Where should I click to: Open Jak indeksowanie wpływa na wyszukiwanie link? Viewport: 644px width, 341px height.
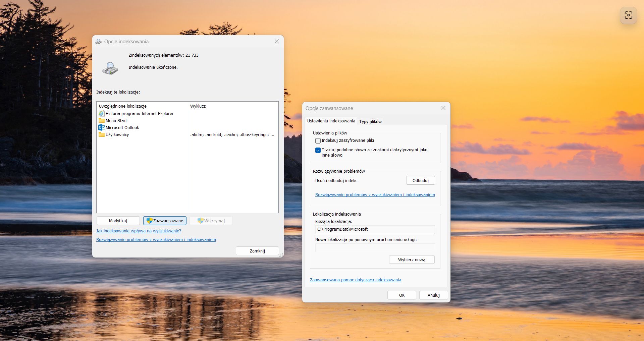click(139, 231)
